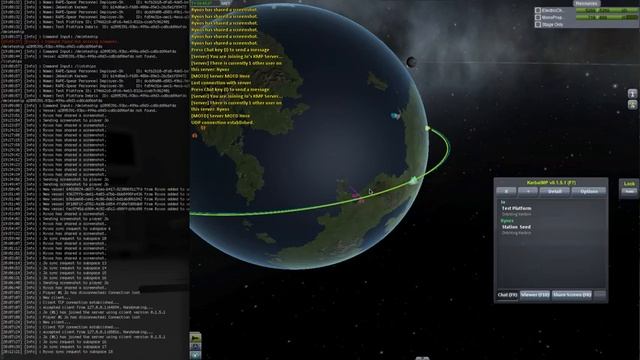
Task: Click the pink marker on the planet surface
Action: 356,196
